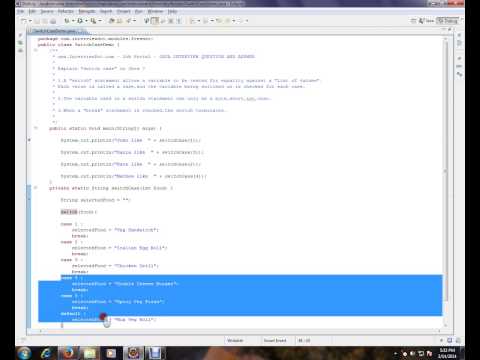This screenshot has height=360, width=480.
Task: Click the 'public class SwitchCaseDemo' line
Action: coord(79,44)
